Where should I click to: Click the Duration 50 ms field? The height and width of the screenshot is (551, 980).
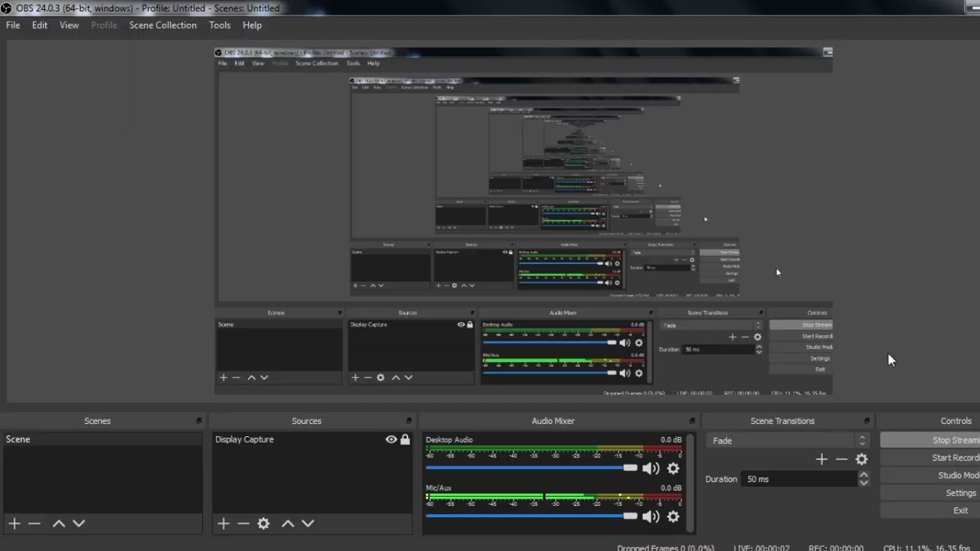pyautogui.click(x=799, y=479)
